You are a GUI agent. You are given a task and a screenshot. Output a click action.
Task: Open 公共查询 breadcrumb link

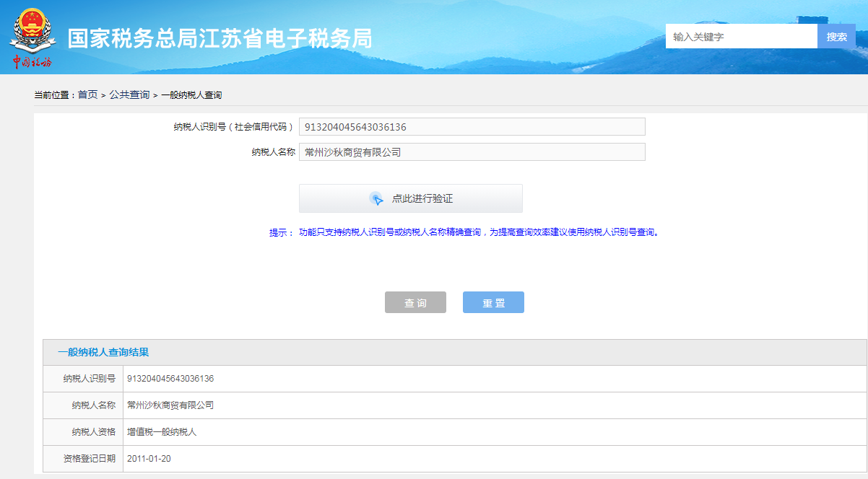(x=129, y=95)
